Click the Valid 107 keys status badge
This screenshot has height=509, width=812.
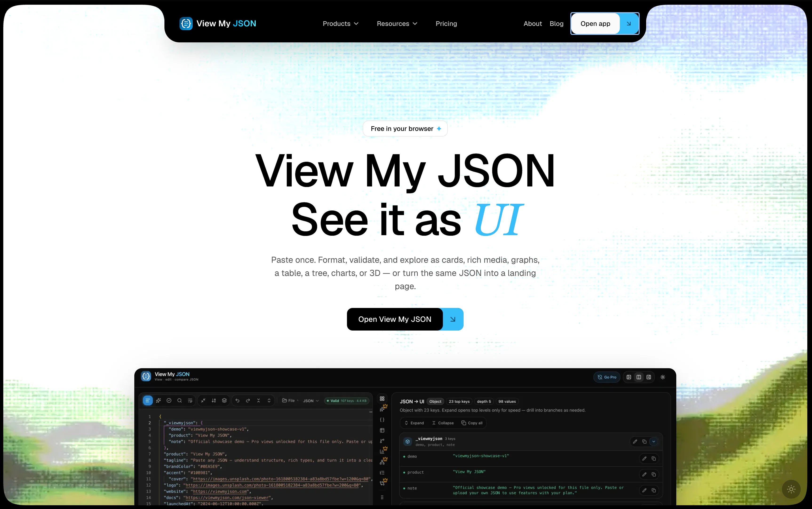[x=346, y=401]
